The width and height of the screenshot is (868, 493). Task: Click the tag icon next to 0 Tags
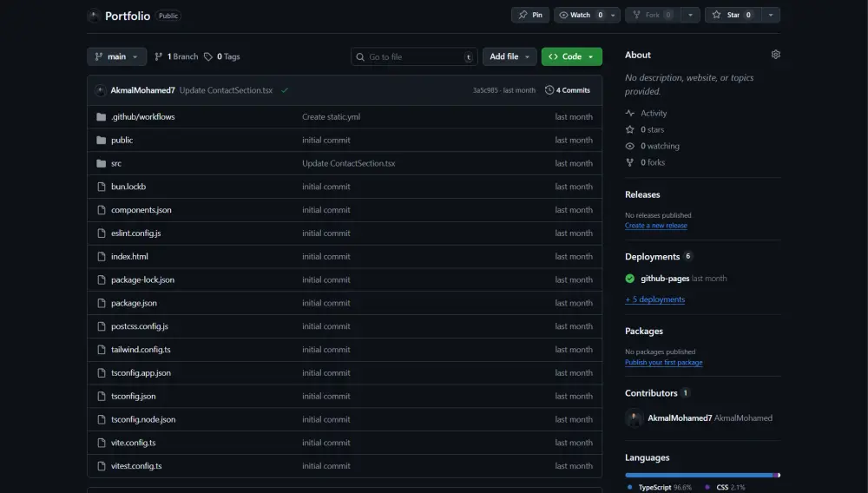[x=208, y=56]
